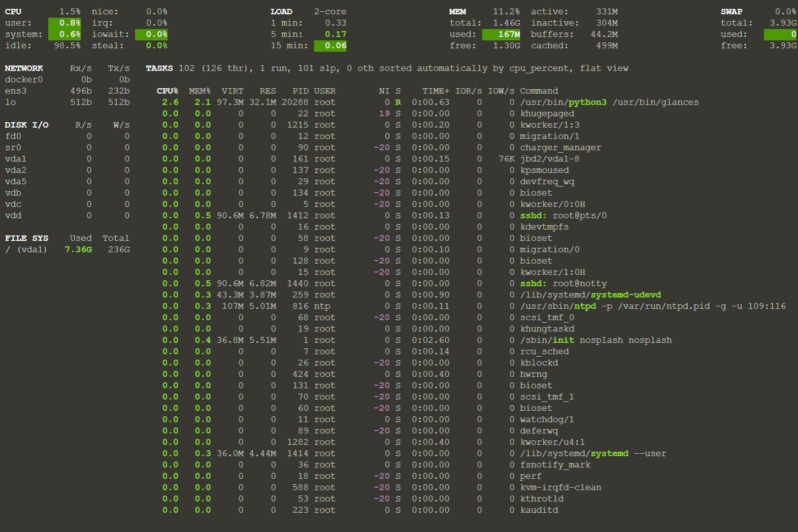The image size is (798, 532).
Task: Select the systemd --user process row
Action: [x=414, y=453]
